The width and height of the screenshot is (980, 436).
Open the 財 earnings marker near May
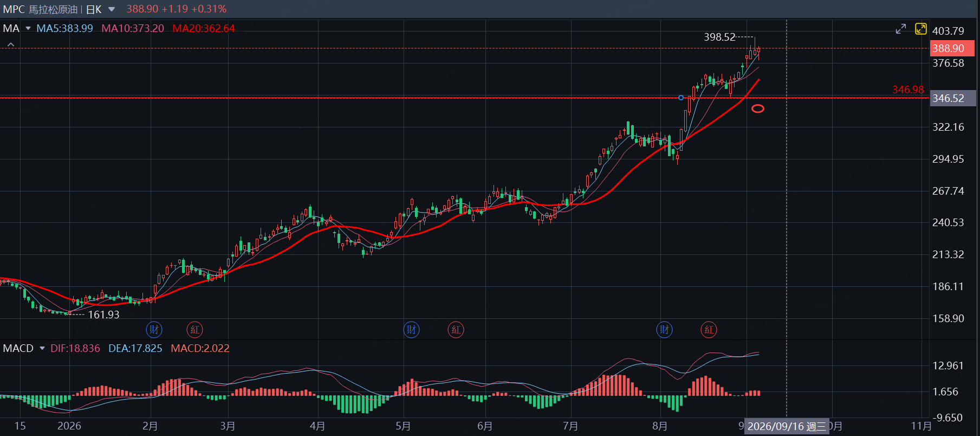click(x=412, y=329)
